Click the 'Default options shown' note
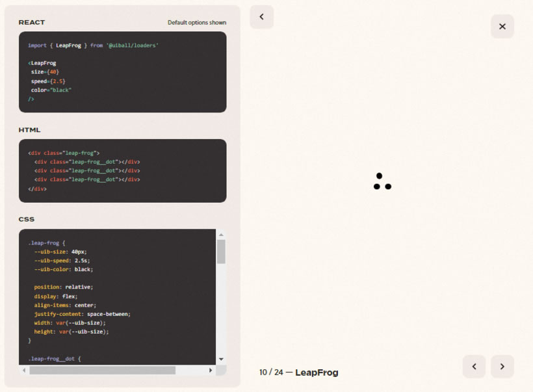This screenshot has width=533, height=392. point(197,23)
